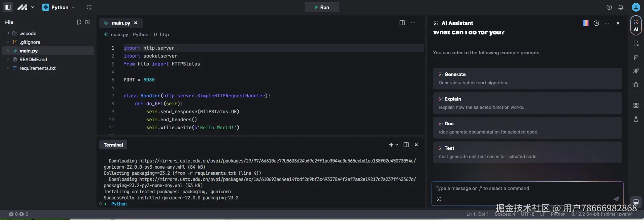Toggle the AI panel in right sidebar
The image size is (644, 220).
(636, 25)
